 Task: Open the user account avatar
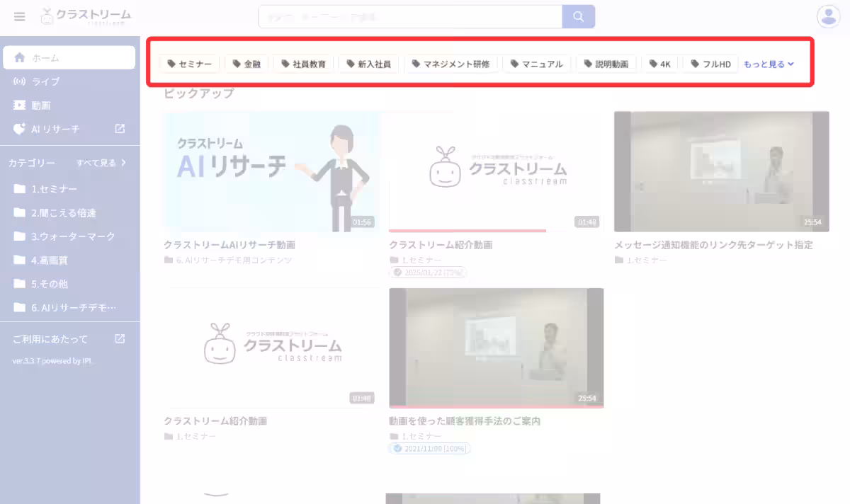click(x=828, y=16)
